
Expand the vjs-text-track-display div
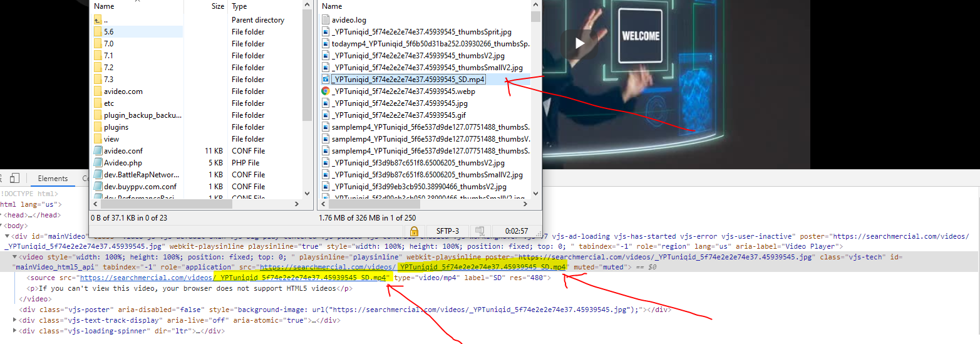pos(15,320)
